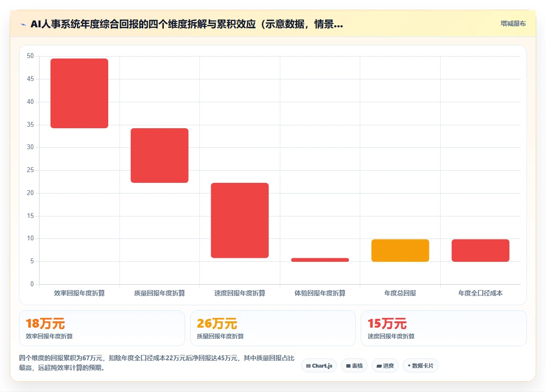
Task: Click the red 年度全口径成本 bar
Action: [x=481, y=250]
